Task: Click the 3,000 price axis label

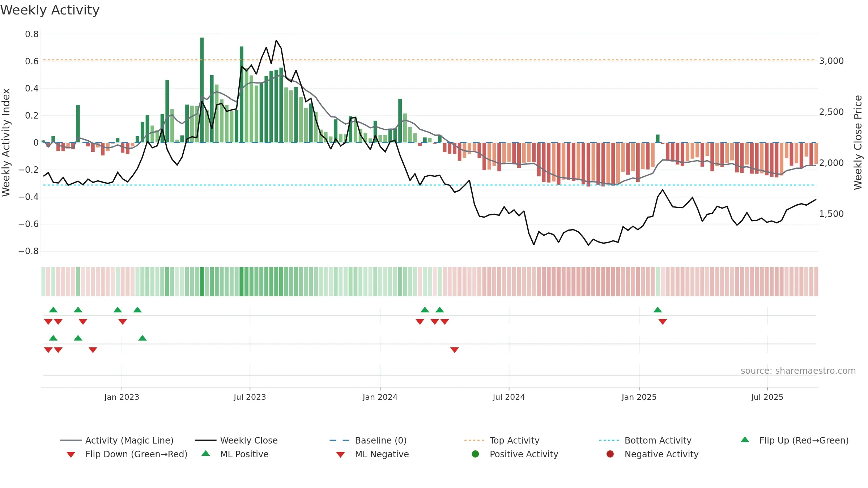Action: click(x=831, y=61)
